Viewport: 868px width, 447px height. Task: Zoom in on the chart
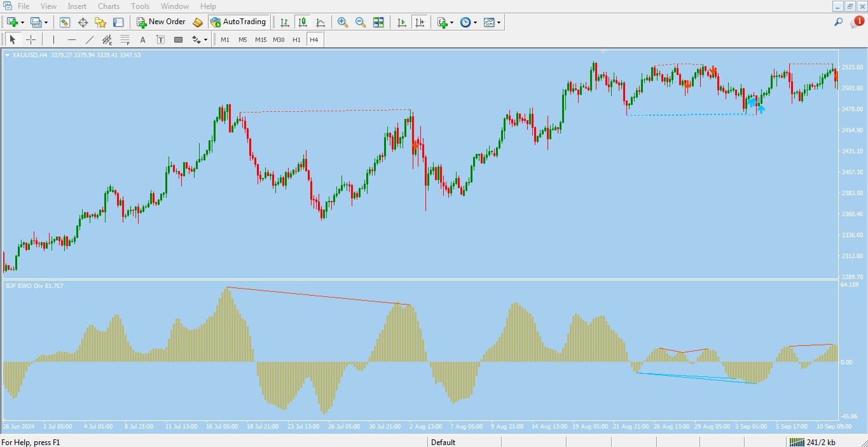click(x=343, y=22)
